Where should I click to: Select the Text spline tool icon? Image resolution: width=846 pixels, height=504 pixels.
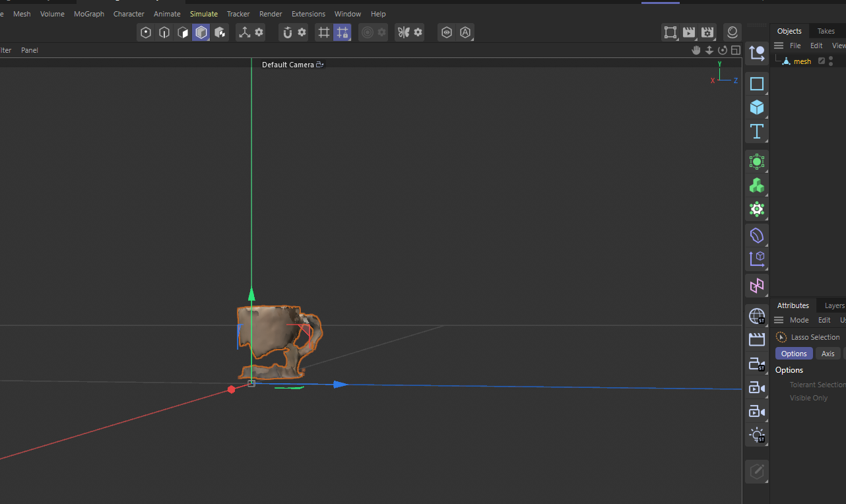(757, 131)
